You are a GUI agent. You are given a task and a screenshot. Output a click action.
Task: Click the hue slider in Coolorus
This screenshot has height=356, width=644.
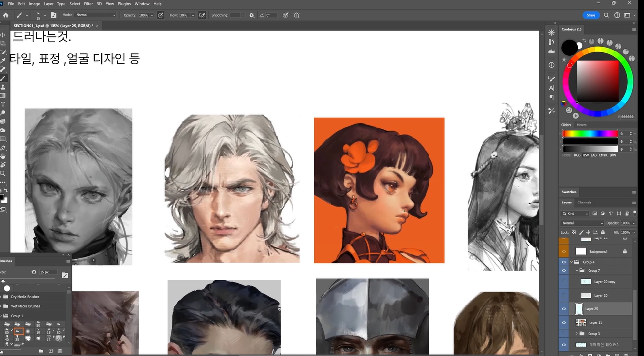pos(590,133)
